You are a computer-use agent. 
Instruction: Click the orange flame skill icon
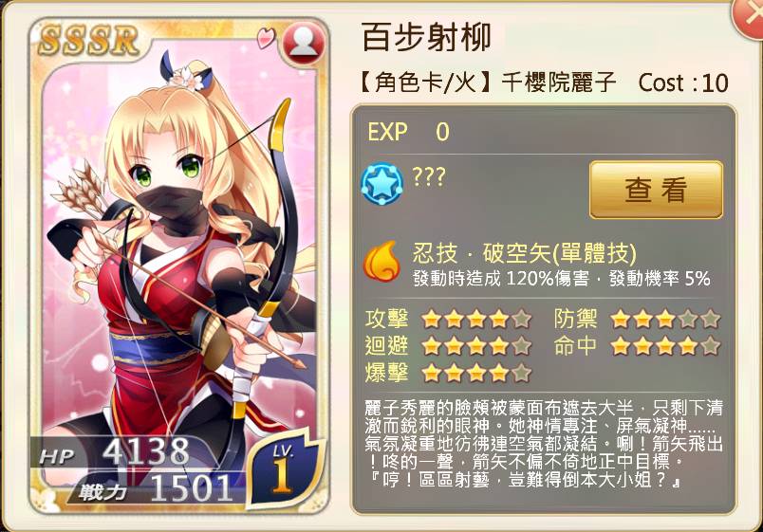[x=382, y=261]
